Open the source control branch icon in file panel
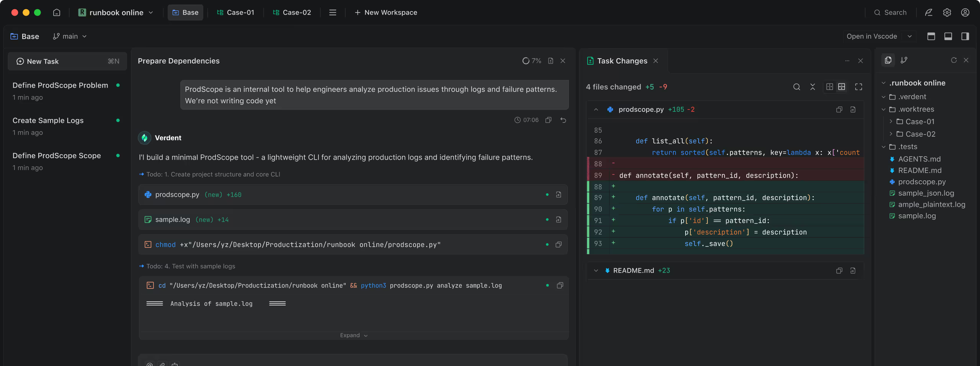Viewport: 980px width, 366px height. pos(904,60)
